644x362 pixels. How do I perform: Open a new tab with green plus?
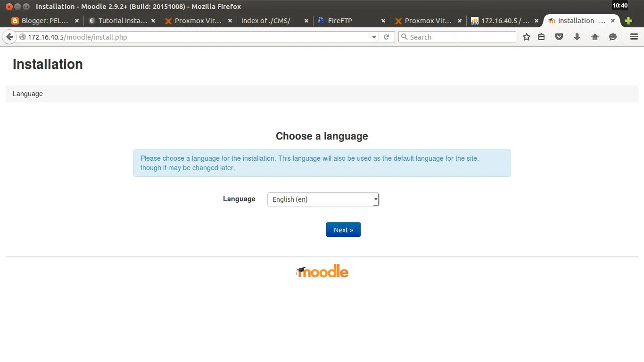coord(628,21)
